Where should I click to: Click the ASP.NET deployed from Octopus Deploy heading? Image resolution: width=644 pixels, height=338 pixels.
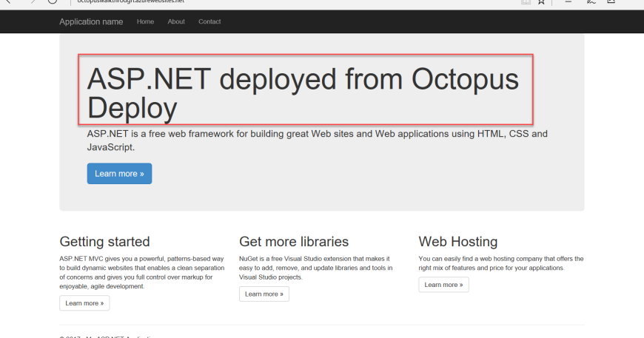coord(303,93)
